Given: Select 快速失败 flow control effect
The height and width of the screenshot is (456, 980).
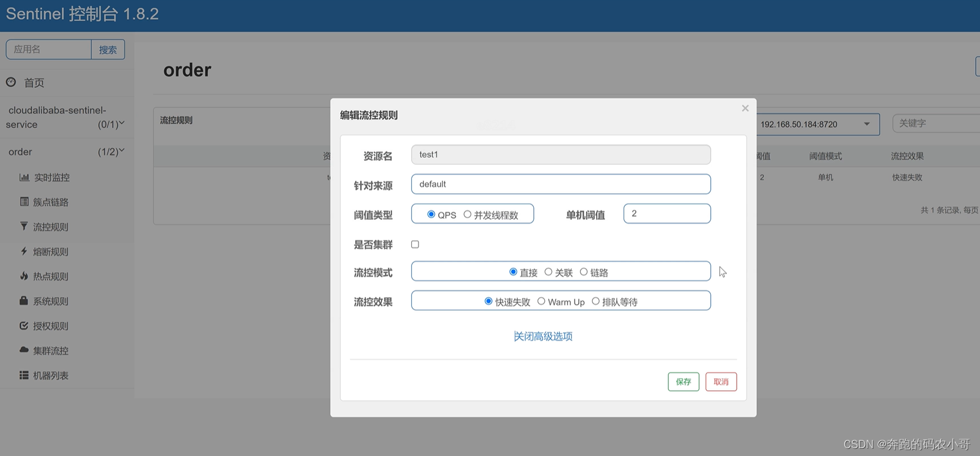Looking at the screenshot, I should pyautogui.click(x=489, y=301).
